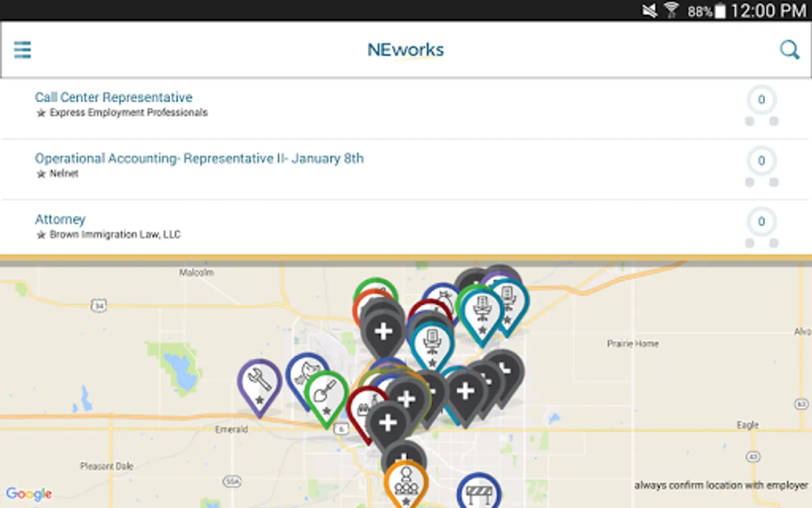This screenshot has width=812, height=508.
Task: Tap star icon beside Nelnet
Action: (x=41, y=174)
